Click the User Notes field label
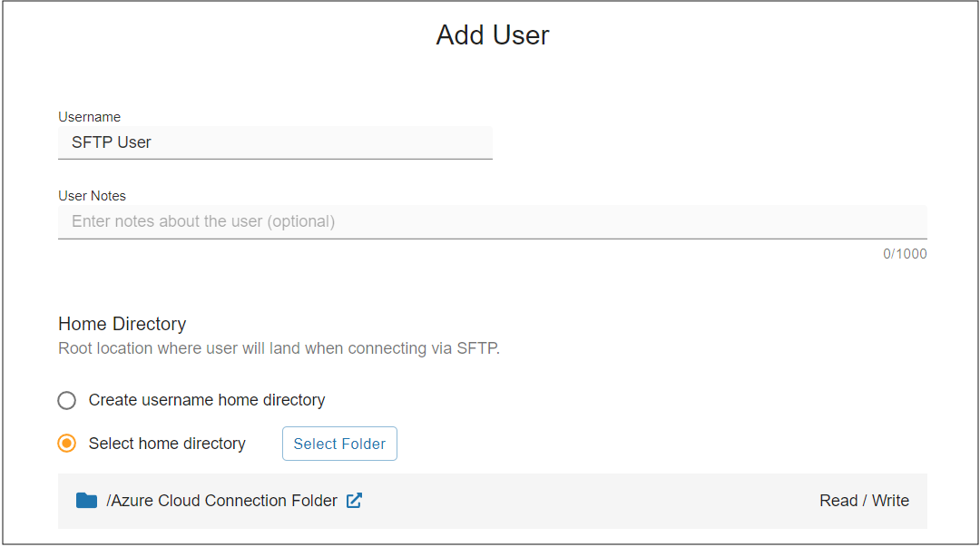This screenshot has height=547, width=980. (92, 196)
